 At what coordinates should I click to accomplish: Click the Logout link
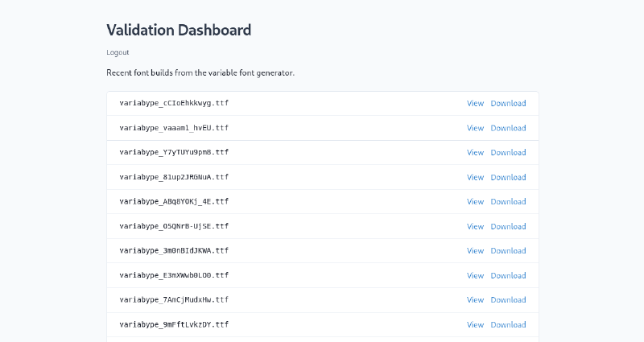tap(118, 52)
